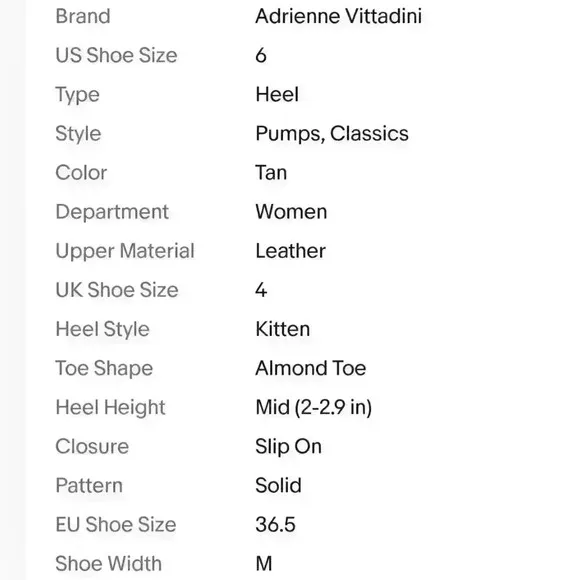Image resolution: width=580 pixels, height=580 pixels.
Task: Select the Almond Toe value
Action: 311,368
